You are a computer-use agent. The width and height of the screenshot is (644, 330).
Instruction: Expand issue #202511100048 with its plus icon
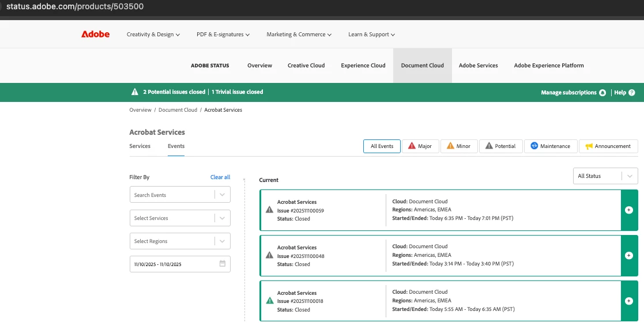[628, 255]
